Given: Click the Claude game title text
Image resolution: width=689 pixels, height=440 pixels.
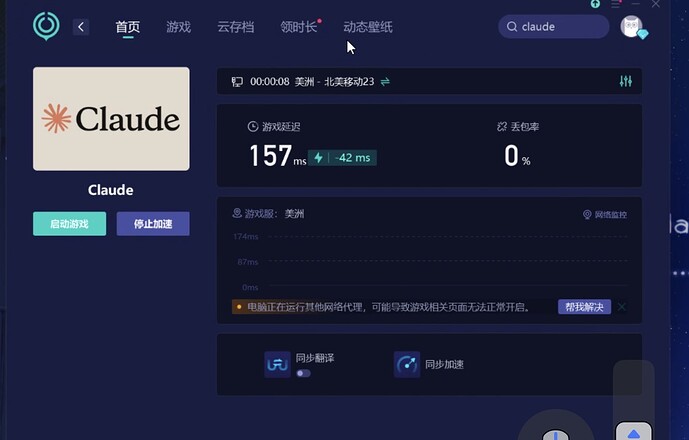Looking at the screenshot, I should (111, 190).
